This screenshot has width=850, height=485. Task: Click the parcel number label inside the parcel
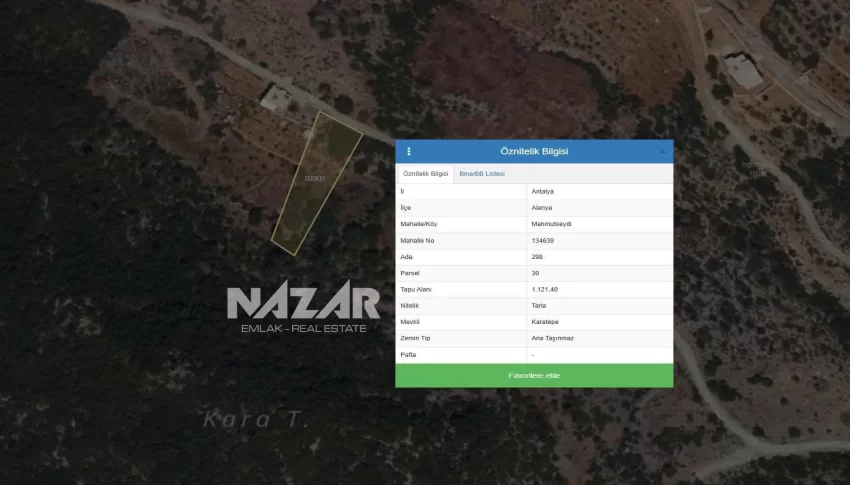pyautogui.click(x=314, y=178)
